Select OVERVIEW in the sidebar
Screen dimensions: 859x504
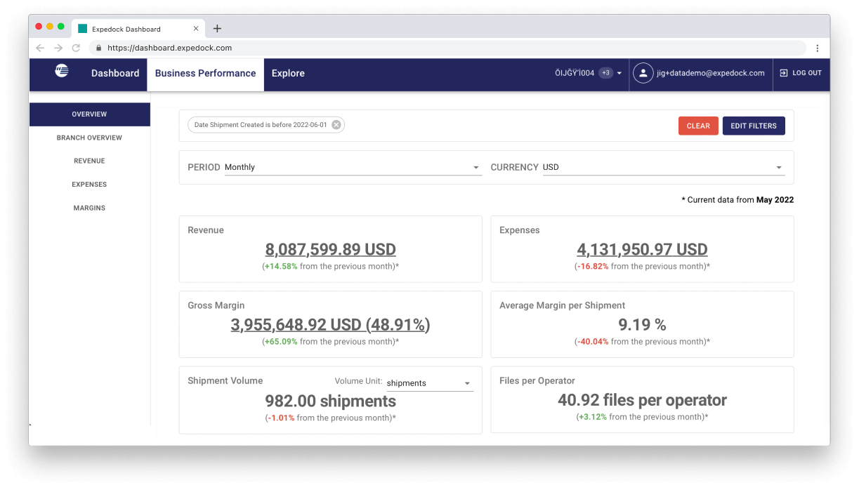click(x=89, y=114)
